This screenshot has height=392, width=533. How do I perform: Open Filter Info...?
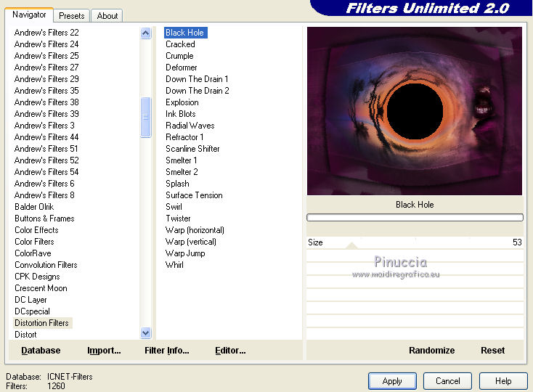[x=167, y=350]
